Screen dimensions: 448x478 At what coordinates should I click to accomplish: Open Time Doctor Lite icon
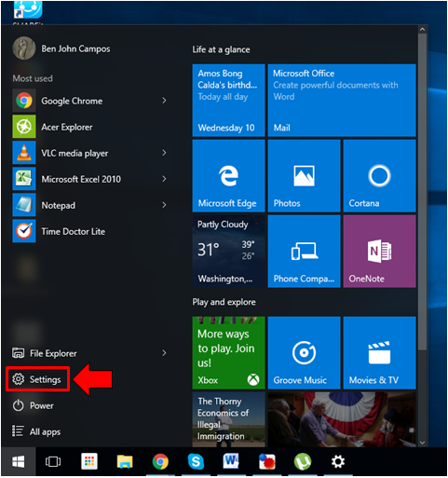[x=24, y=231]
